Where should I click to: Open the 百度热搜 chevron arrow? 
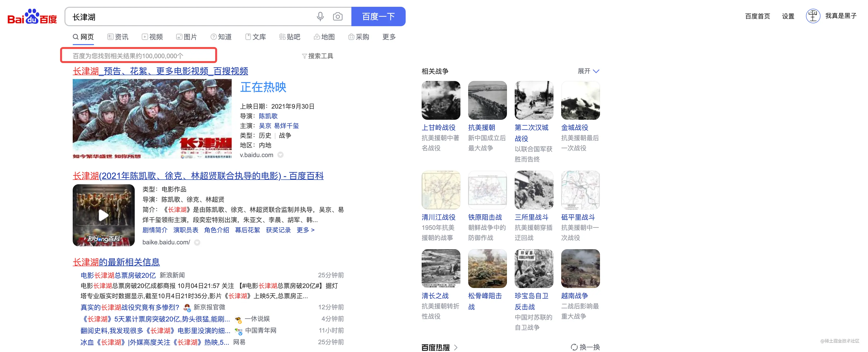[x=456, y=347]
